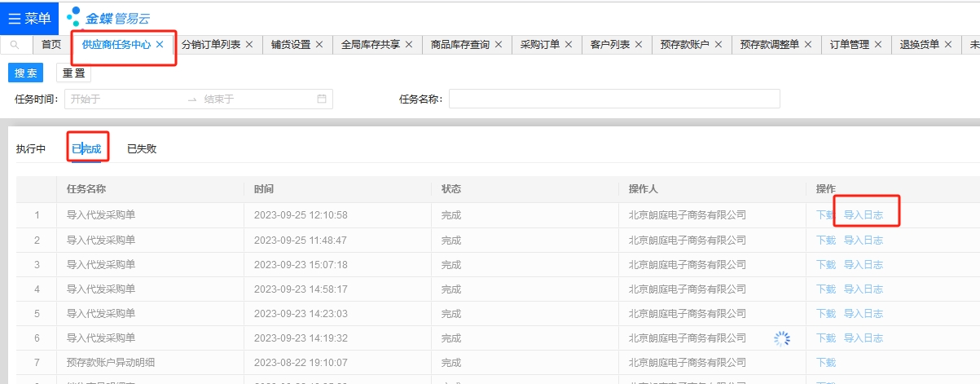Open the 菜单 hamburger menu

(x=30, y=18)
